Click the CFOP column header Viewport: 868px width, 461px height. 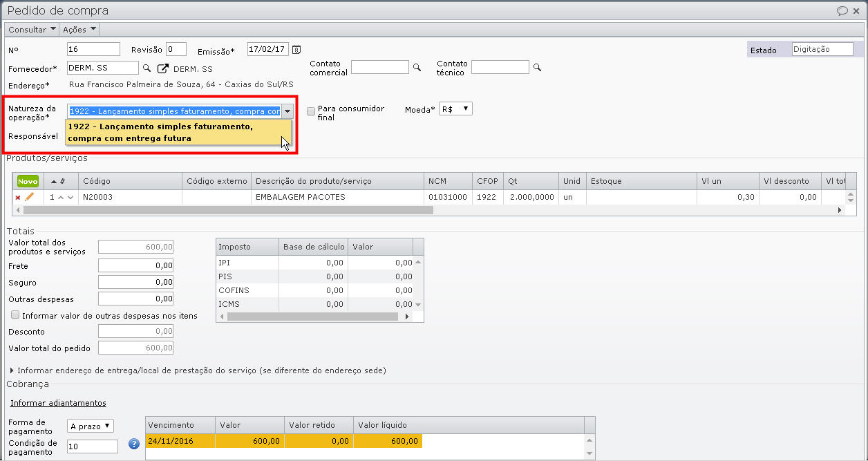487,181
